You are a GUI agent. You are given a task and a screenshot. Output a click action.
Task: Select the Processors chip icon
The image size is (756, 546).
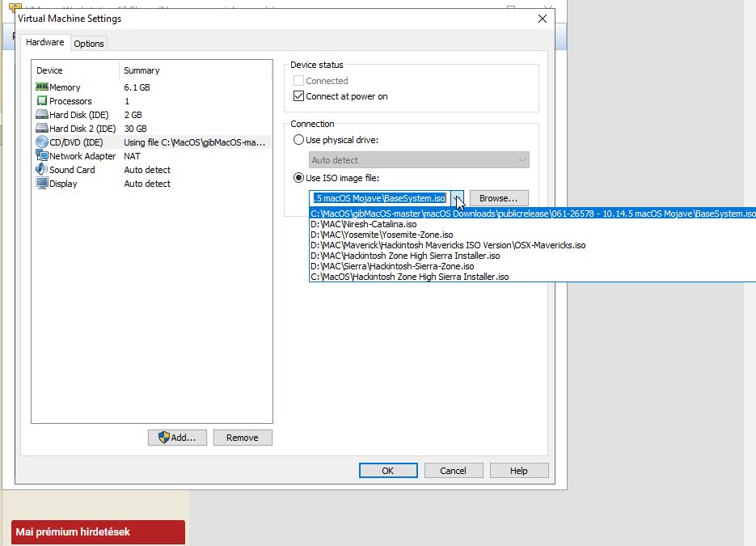tap(42, 101)
